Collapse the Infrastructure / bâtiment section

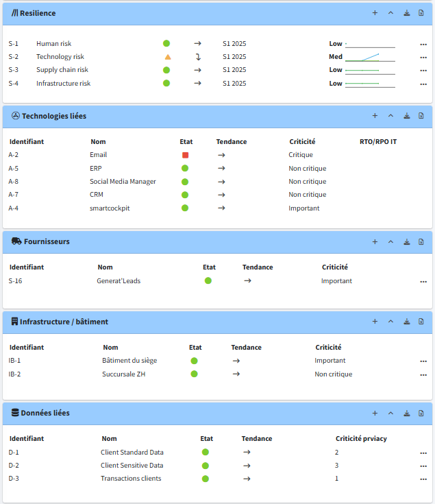point(390,322)
